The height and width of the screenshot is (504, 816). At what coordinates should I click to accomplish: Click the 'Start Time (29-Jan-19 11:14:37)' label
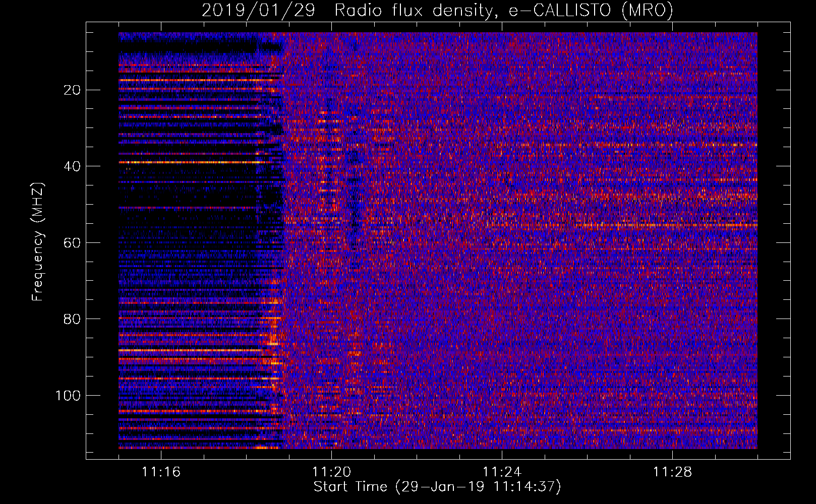click(x=437, y=487)
